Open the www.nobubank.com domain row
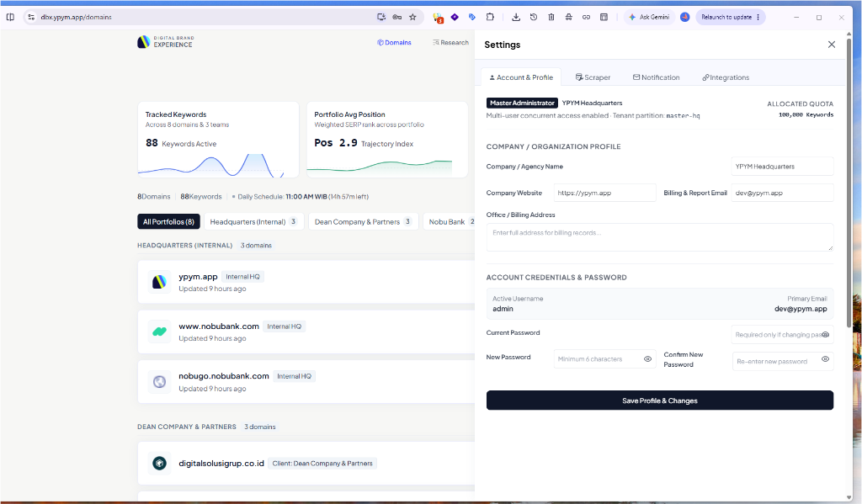This screenshot has width=862, height=504. click(x=306, y=332)
